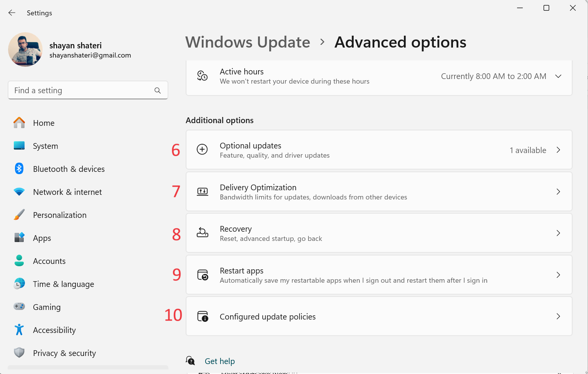Open Accounts settings label
The width and height of the screenshot is (588, 374).
point(49,261)
